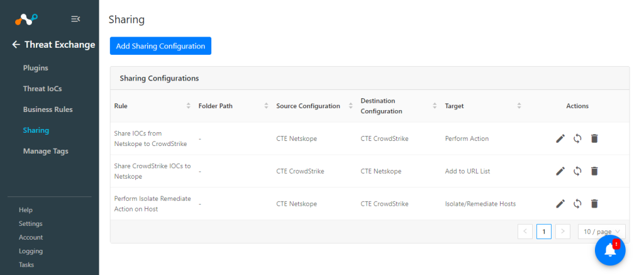644x275 pixels.
Task: Delete the Share IOCs from Netskope to CrowdStrike rule
Action: [594, 138]
